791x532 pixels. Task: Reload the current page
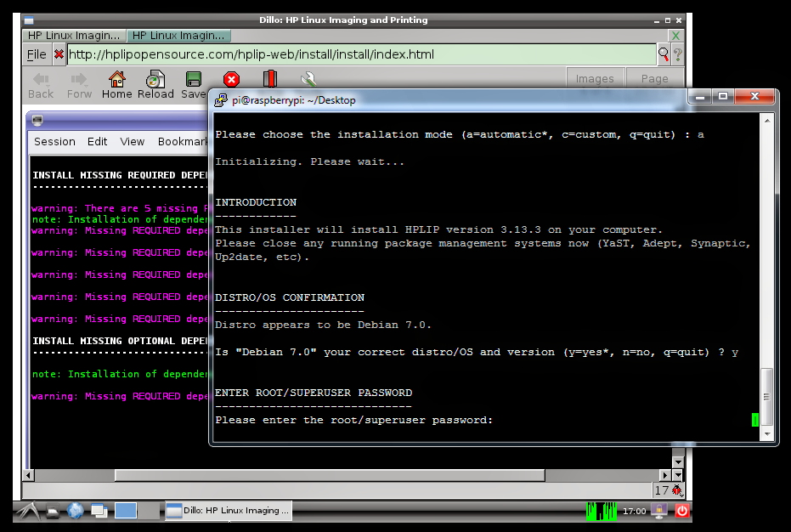[x=155, y=85]
